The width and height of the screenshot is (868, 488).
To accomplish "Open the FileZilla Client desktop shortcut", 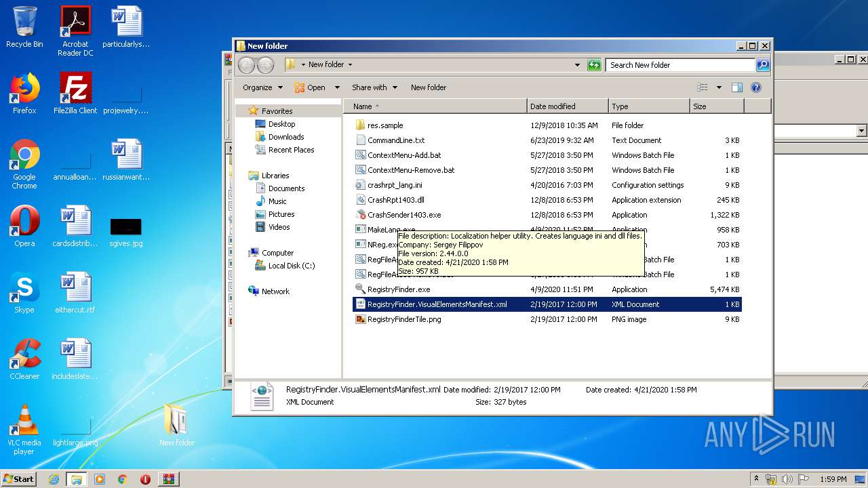I will click(75, 94).
